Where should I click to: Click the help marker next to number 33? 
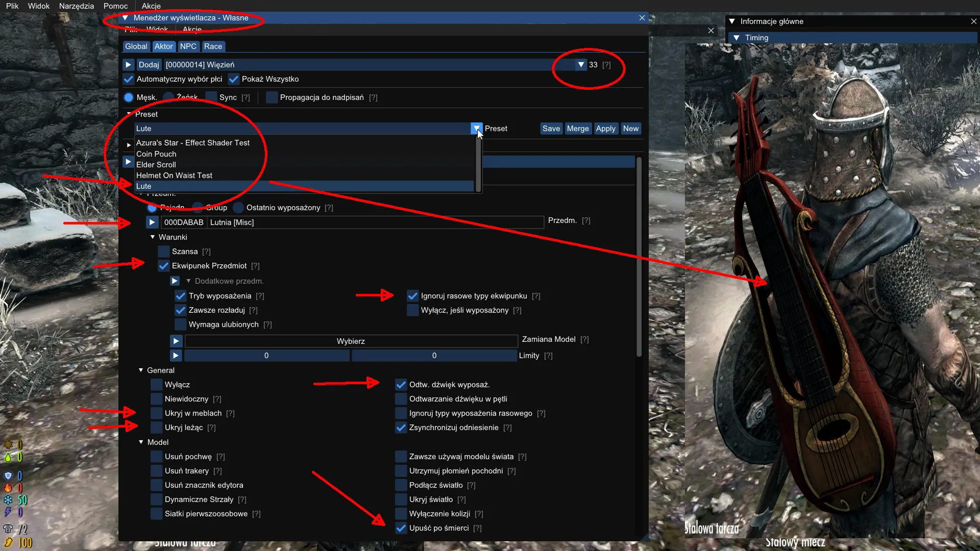606,65
